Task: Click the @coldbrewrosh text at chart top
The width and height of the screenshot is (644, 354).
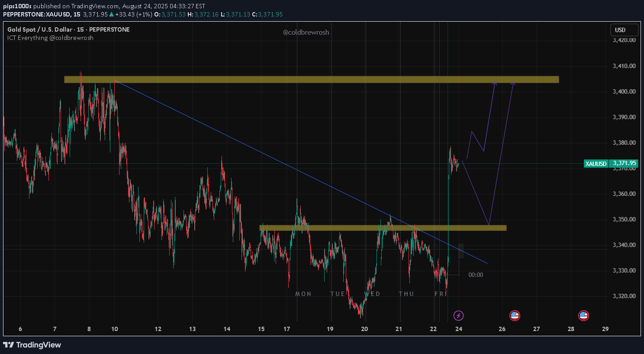Action: tap(306, 32)
